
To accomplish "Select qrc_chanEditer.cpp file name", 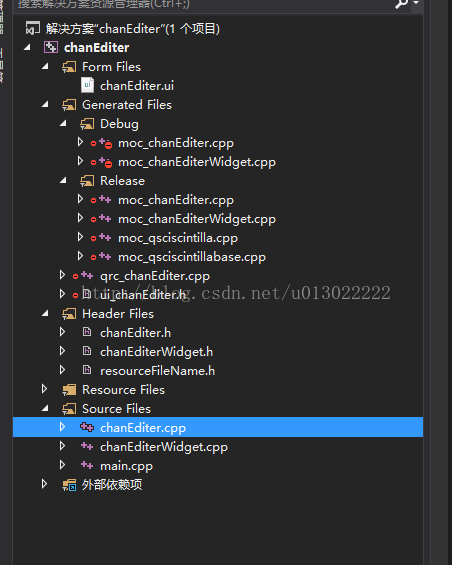I will click(155, 276).
